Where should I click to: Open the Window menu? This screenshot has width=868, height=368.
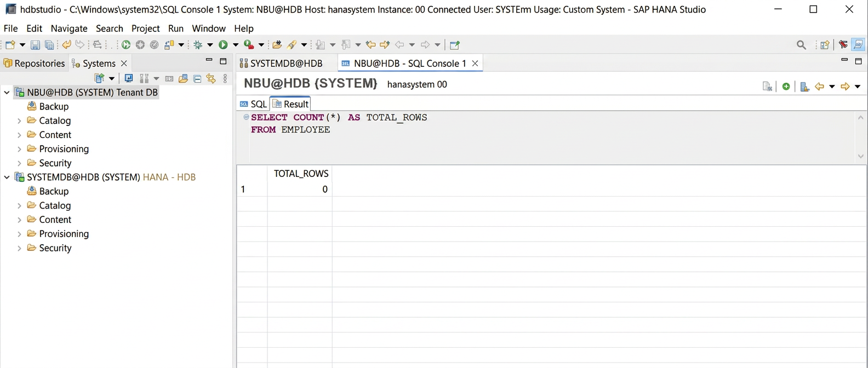click(209, 28)
